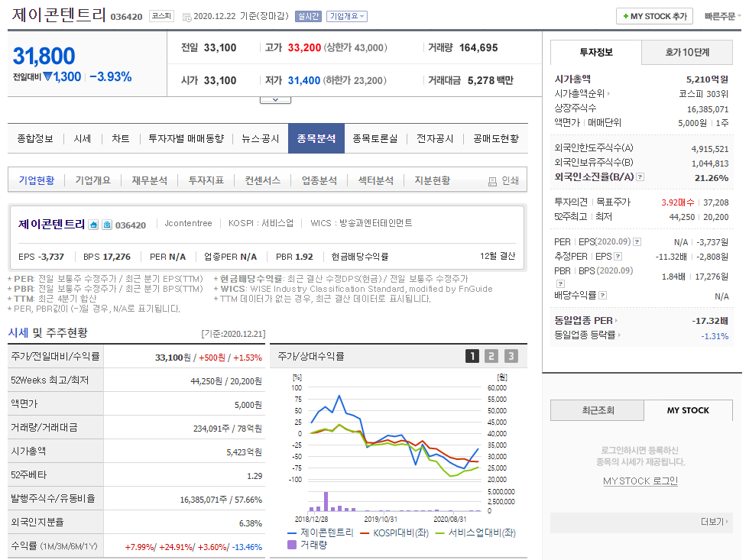Click the phone icon next to 036420
749x560 pixels.
click(107, 225)
